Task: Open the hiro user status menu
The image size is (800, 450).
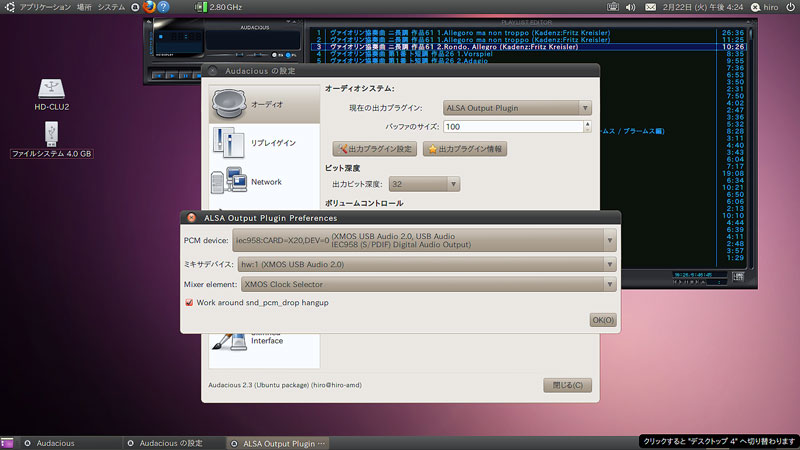Action: pyautogui.click(x=764, y=7)
